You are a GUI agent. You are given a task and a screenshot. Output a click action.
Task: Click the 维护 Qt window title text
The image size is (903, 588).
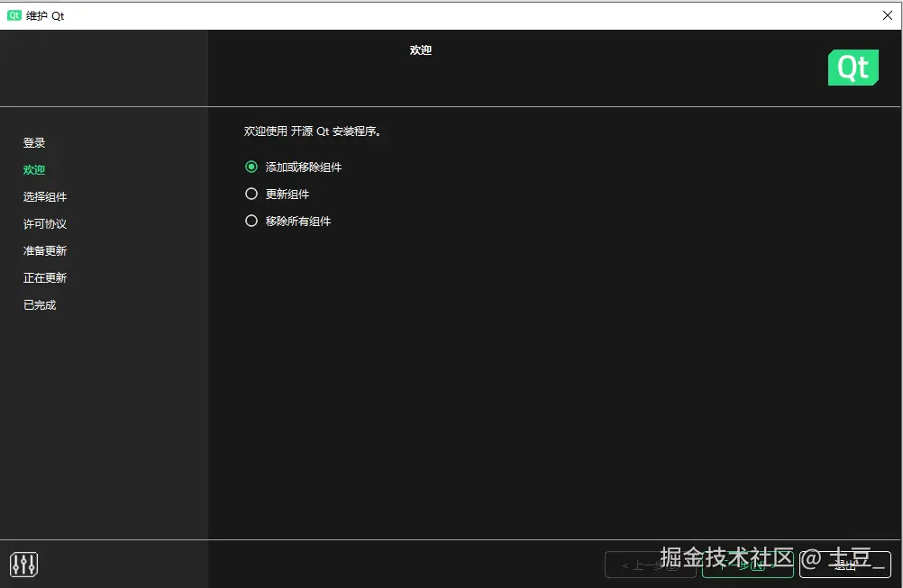(45, 15)
